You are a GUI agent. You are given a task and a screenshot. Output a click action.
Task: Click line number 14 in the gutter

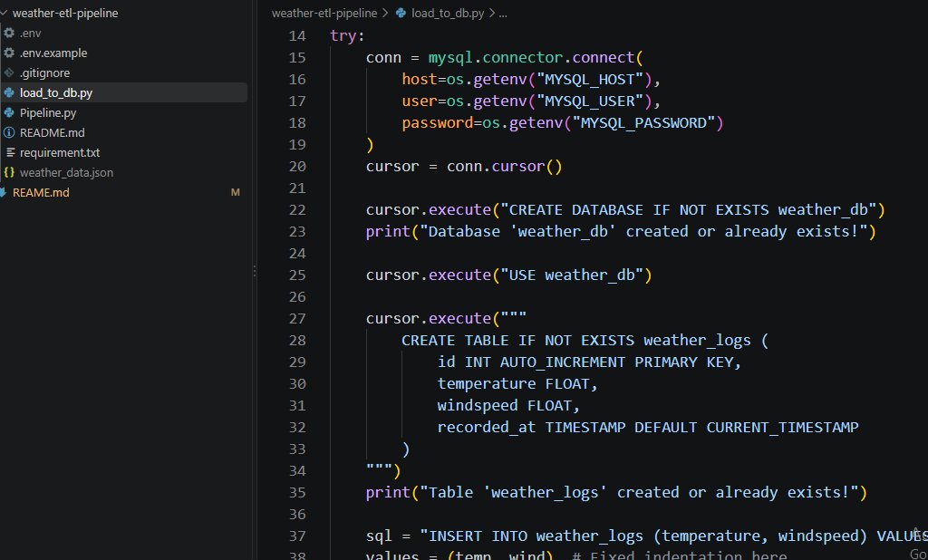point(297,36)
